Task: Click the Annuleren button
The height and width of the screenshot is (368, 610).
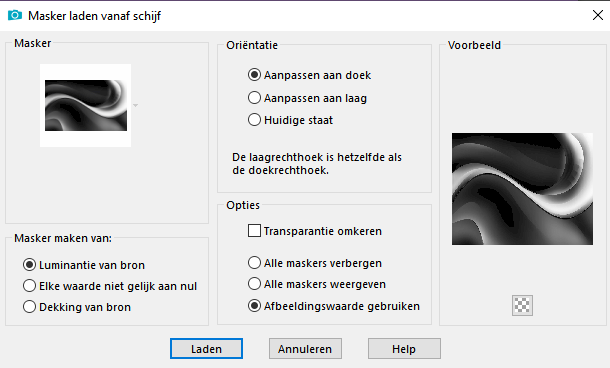Action: (305, 349)
